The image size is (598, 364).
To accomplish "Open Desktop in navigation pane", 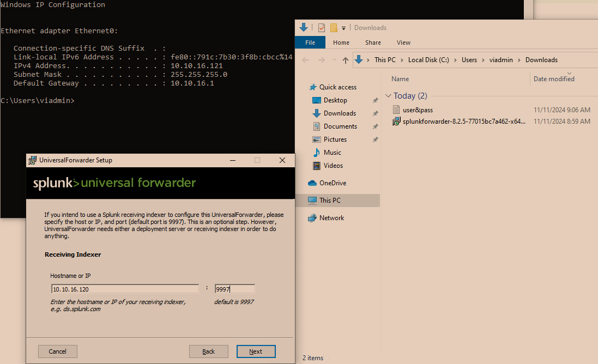I will click(x=335, y=100).
